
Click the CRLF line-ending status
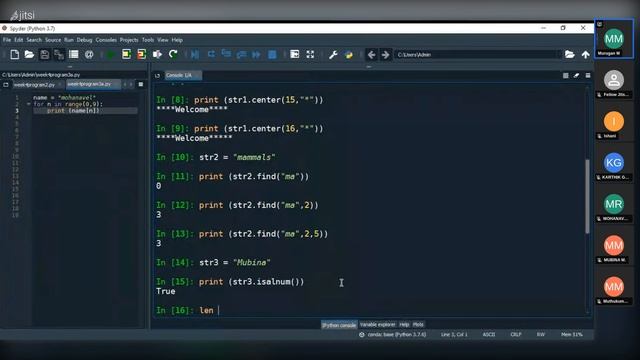point(516,334)
